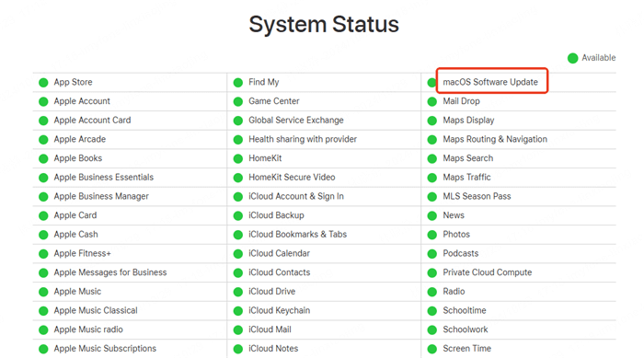
Task: Select the Schoolwork entry
Action: [x=466, y=329]
